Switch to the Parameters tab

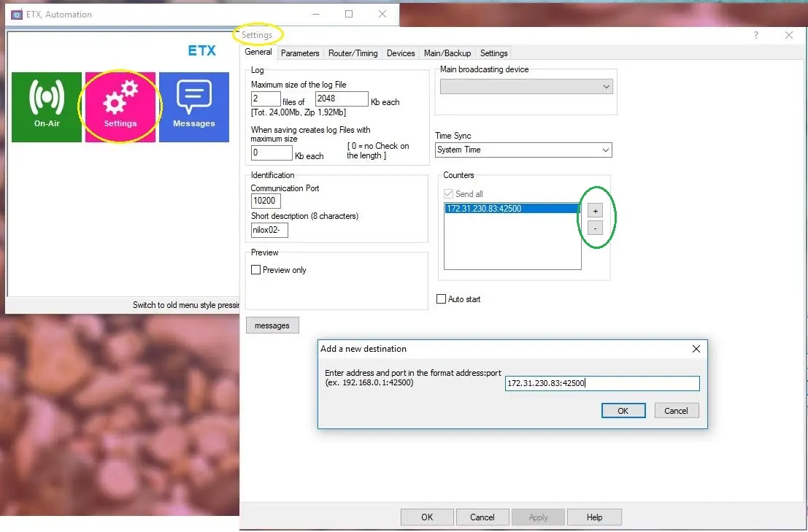pos(300,53)
